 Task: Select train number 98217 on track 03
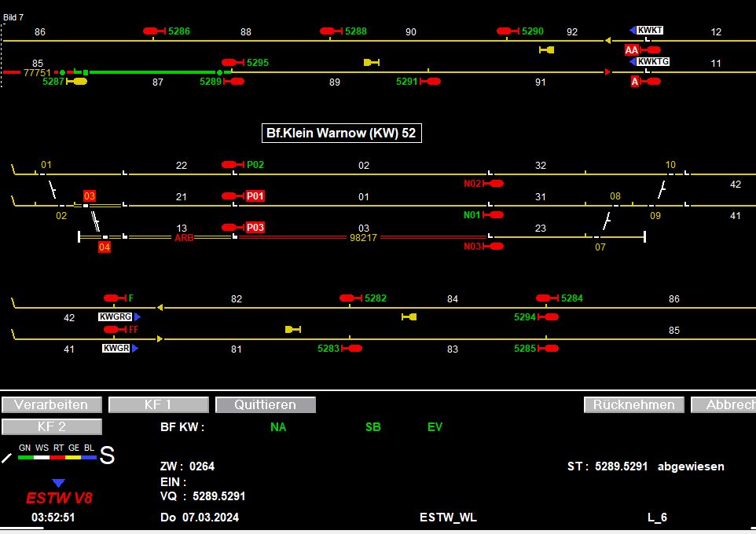(363, 238)
